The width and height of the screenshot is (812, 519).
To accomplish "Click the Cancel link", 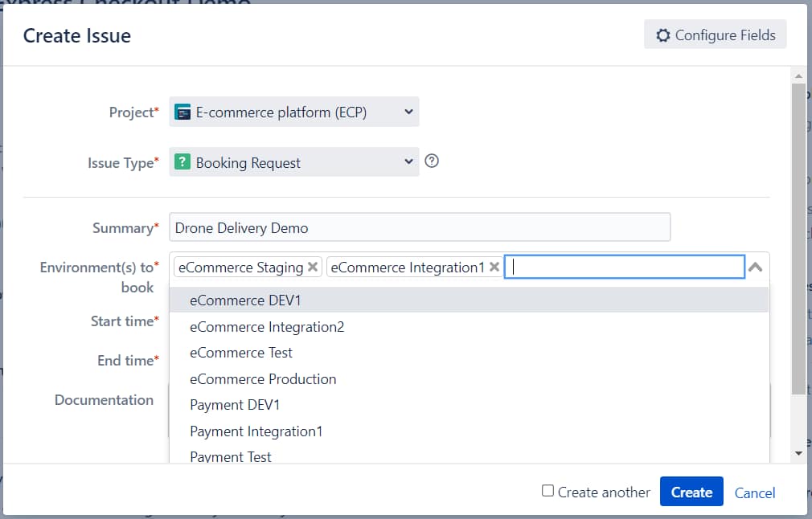I will [x=754, y=492].
